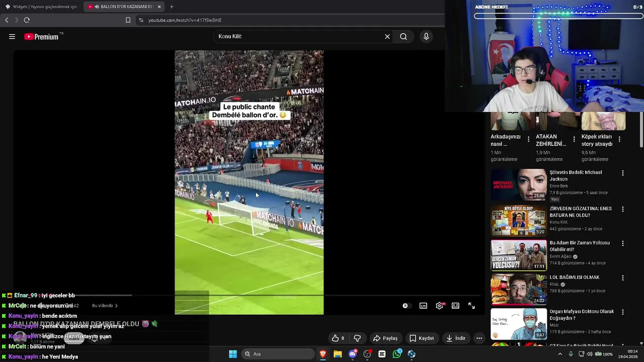Select the BALLON D'OR KAZANANI tab
This screenshot has width=644, height=362.
[125, 7]
